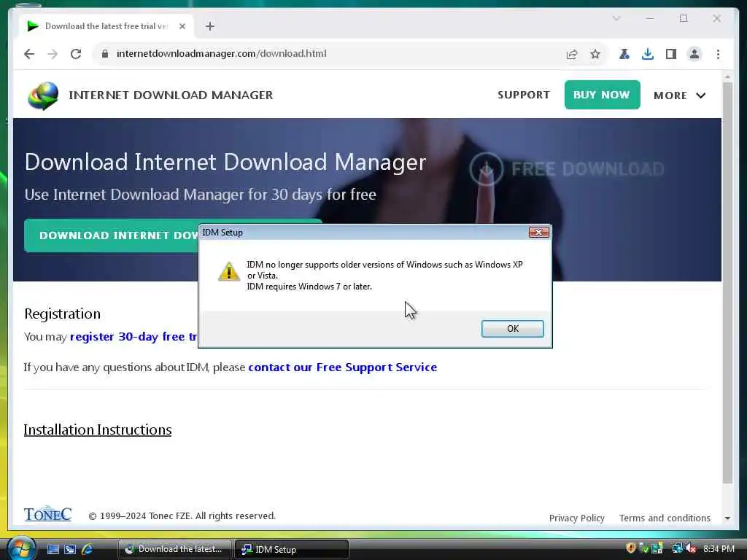
Task: Click OK in the IDM Setup dialog
Action: tap(512, 329)
